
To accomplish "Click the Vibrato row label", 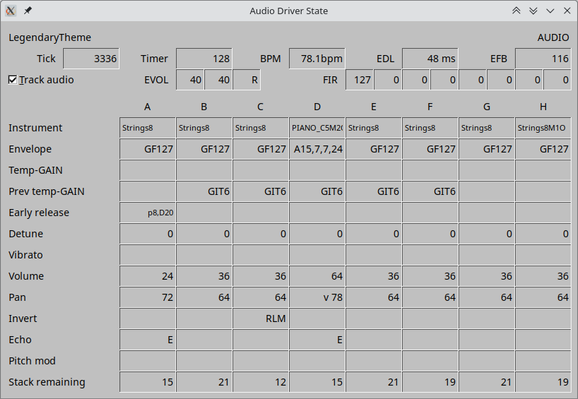I will click(26, 255).
